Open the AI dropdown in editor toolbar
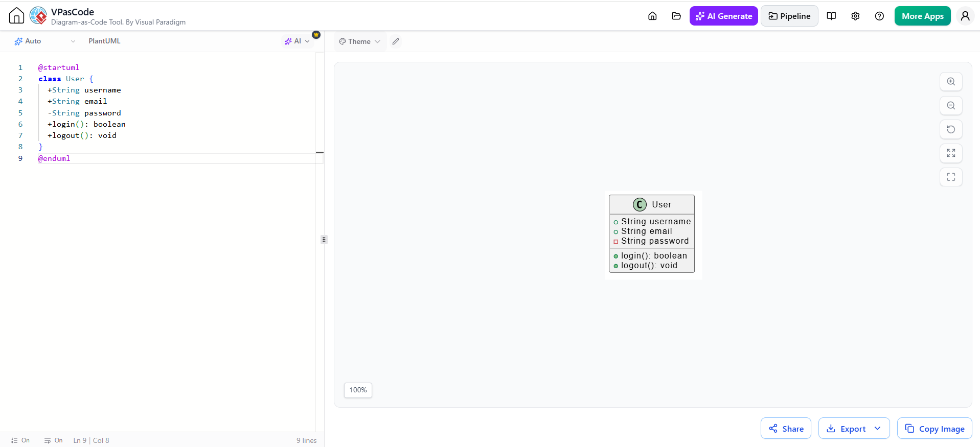980x447 pixels. pos(297,41)
